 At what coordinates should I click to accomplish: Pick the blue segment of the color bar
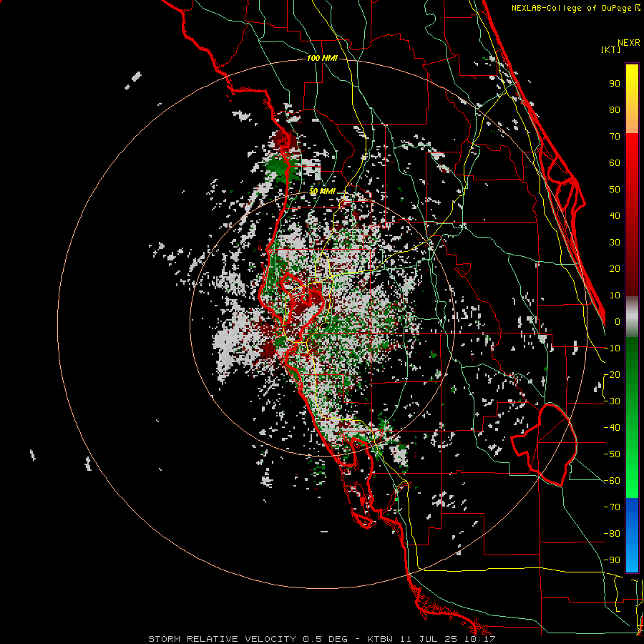click(632, 535)
